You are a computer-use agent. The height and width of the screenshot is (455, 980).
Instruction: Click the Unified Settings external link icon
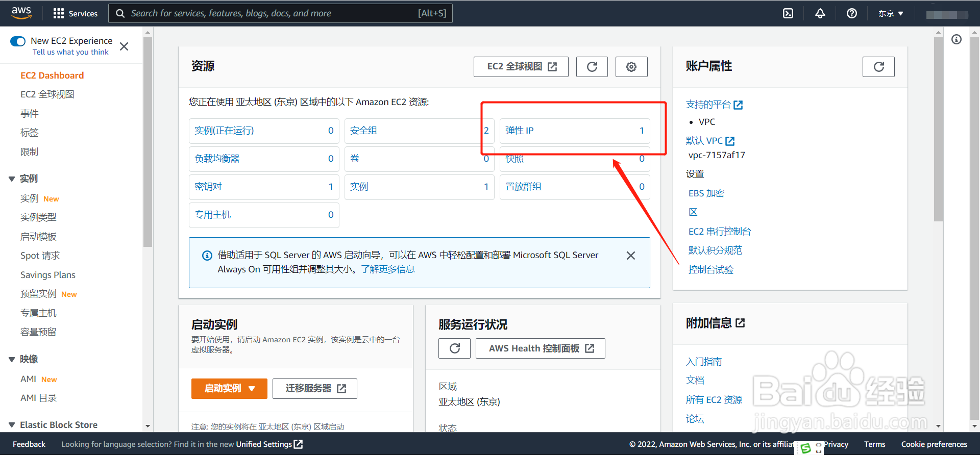pyautogui.click(x=299, y=444)
